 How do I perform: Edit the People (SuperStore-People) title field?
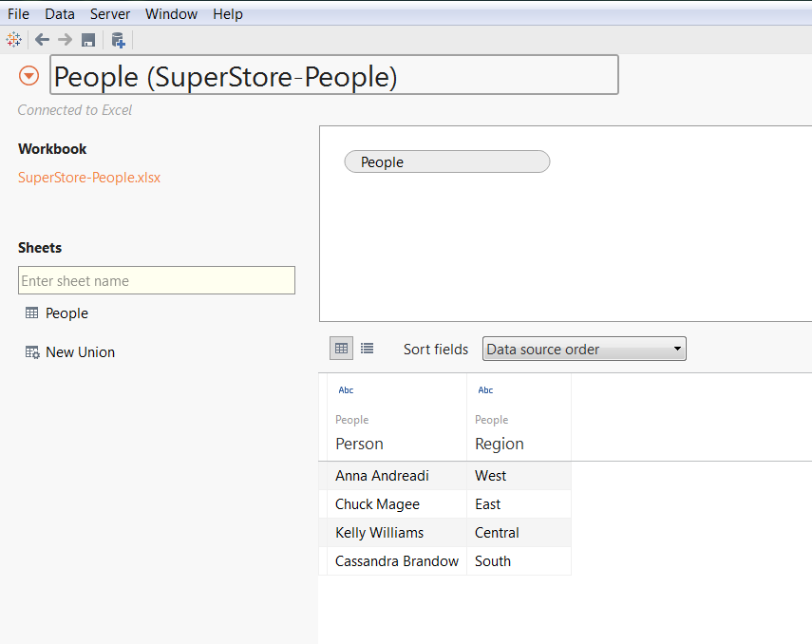pos(334,75)
